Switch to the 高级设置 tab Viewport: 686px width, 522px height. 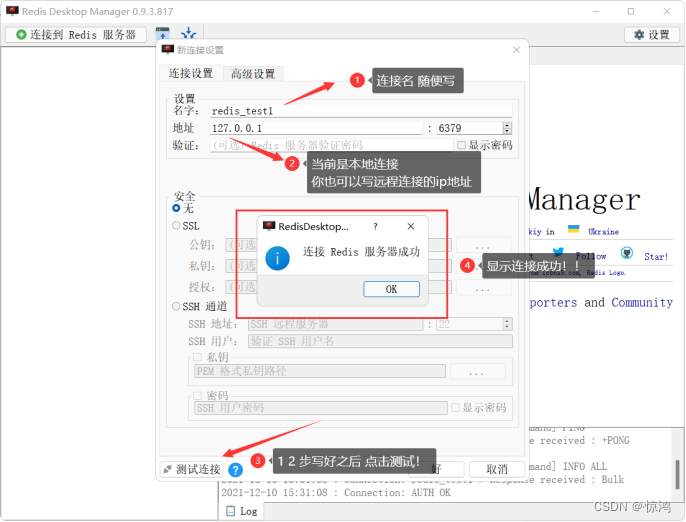[253, 74]
